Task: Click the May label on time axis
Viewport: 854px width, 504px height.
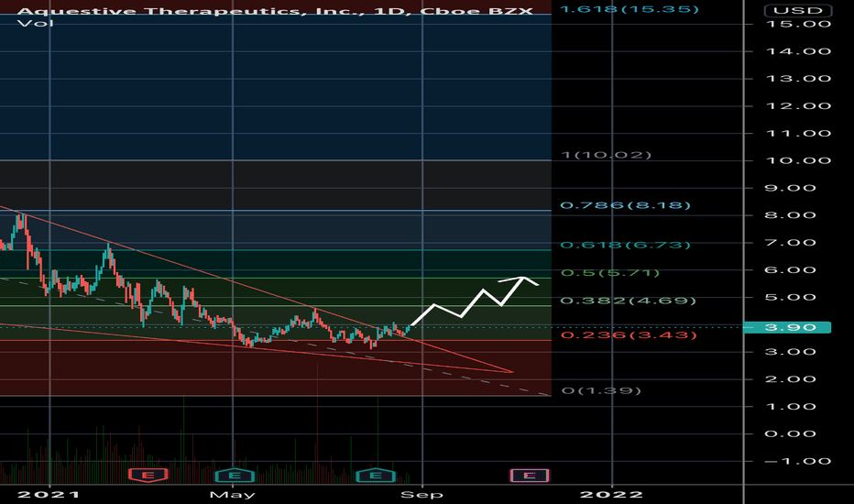Action: [233, 495]
